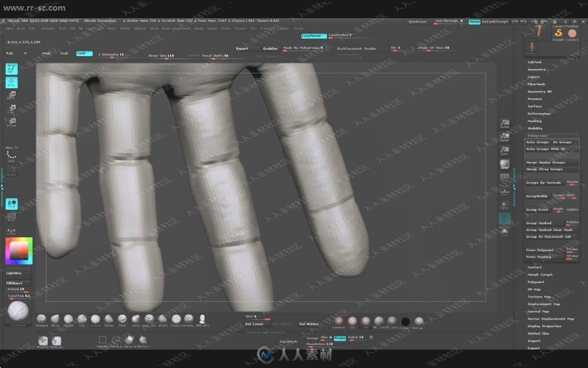
Task: Select the Move transform tool icon
Action: coord(11,95)
